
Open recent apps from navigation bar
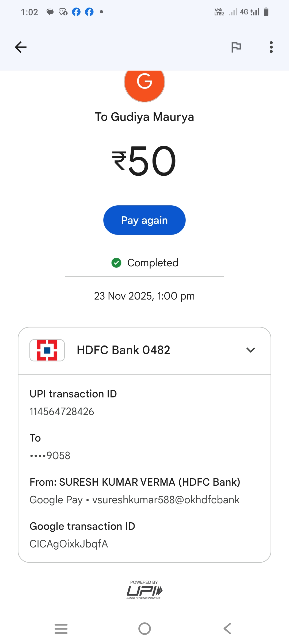click(x=61, y=628)
